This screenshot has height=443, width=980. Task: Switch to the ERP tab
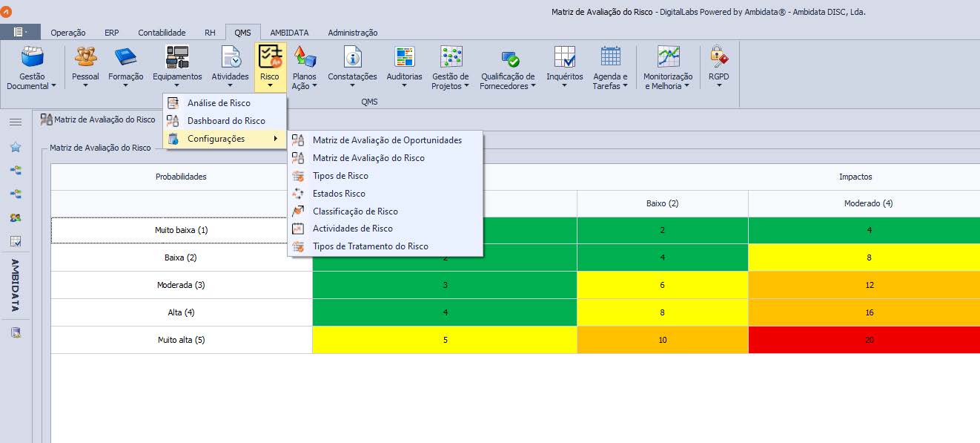111,33
